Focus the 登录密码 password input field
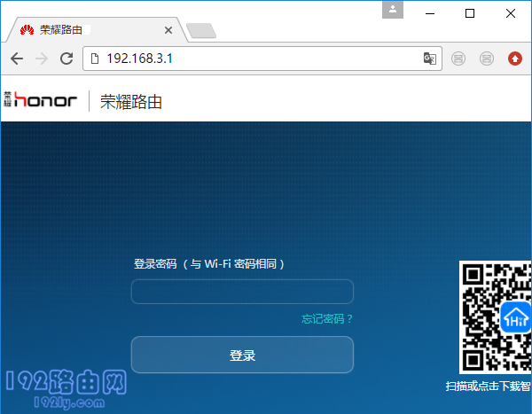The height and width of the screenshot is (414, 532). [x=242, y=292]
